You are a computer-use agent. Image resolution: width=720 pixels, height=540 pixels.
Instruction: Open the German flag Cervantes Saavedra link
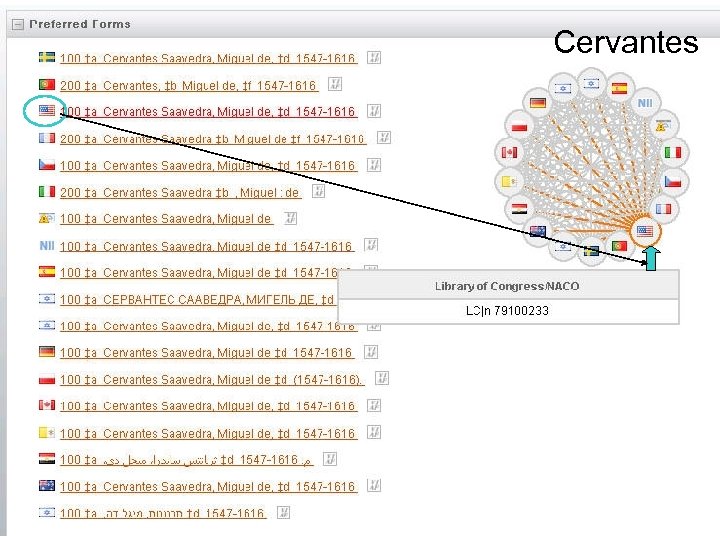tap(207, 353)
